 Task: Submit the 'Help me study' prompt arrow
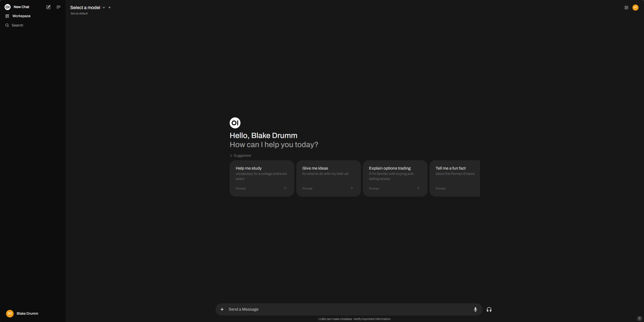point(285,188)
